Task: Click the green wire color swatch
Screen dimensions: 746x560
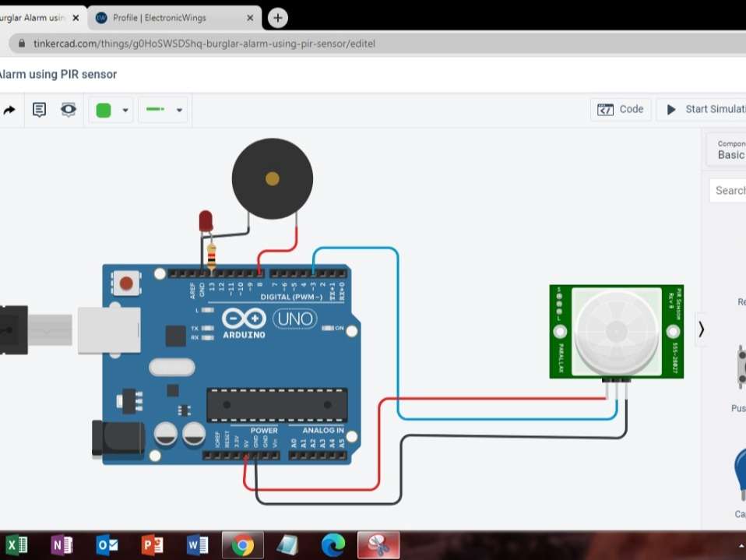Action: [104, 111]
